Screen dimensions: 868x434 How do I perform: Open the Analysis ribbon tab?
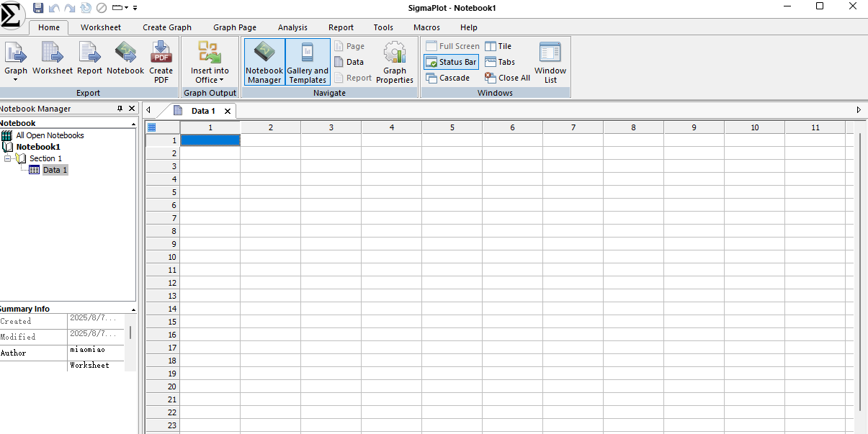292,27
